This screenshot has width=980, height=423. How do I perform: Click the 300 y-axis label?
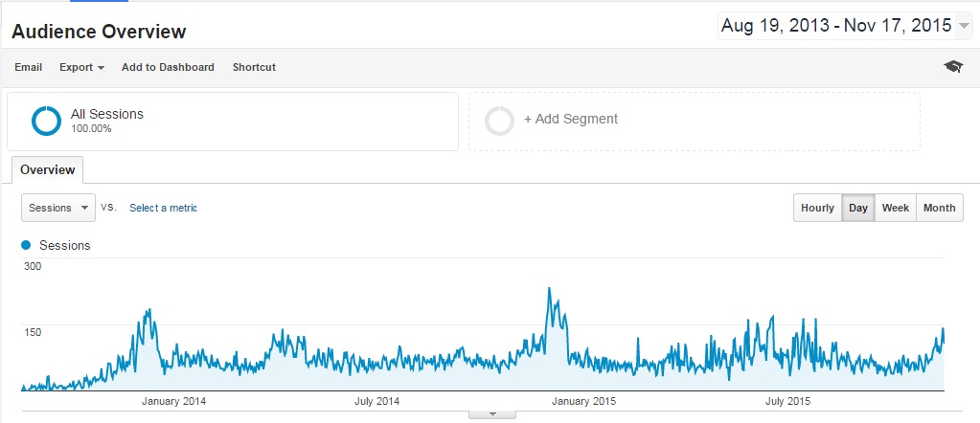click(x=33, y=266)
